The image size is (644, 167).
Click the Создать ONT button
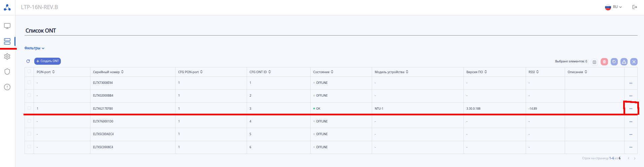[x=47, y=61]
